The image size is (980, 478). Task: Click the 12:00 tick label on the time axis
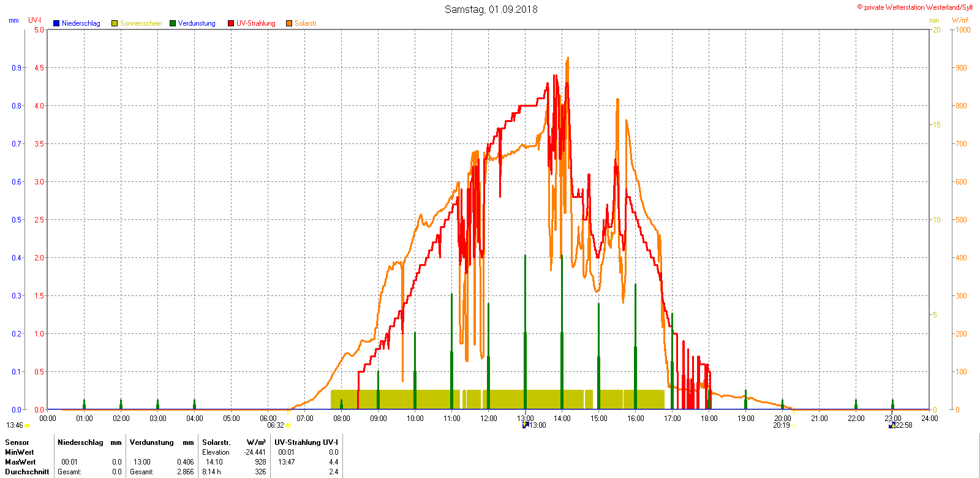(x=489, y=419)
